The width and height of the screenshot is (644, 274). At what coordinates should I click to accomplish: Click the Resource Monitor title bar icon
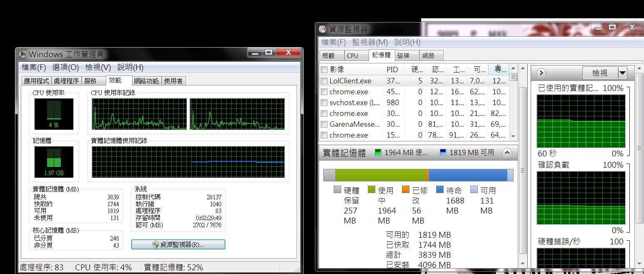[322, 29]
